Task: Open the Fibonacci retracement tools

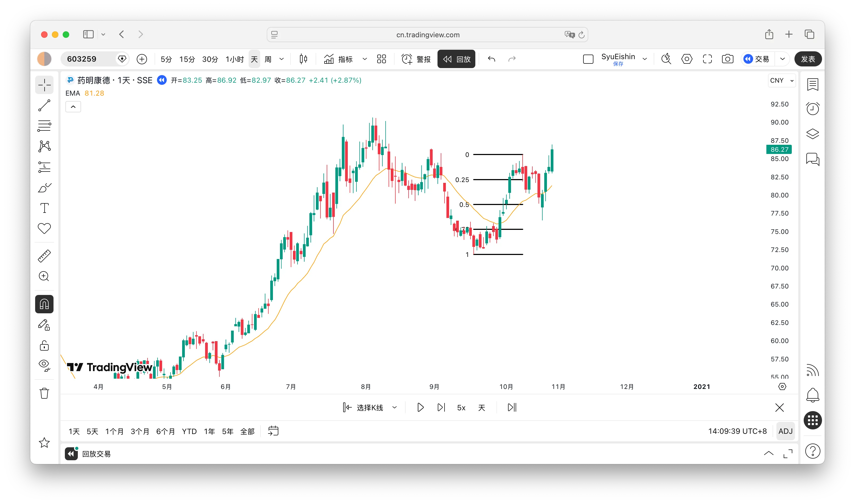Action: [45, 126]
